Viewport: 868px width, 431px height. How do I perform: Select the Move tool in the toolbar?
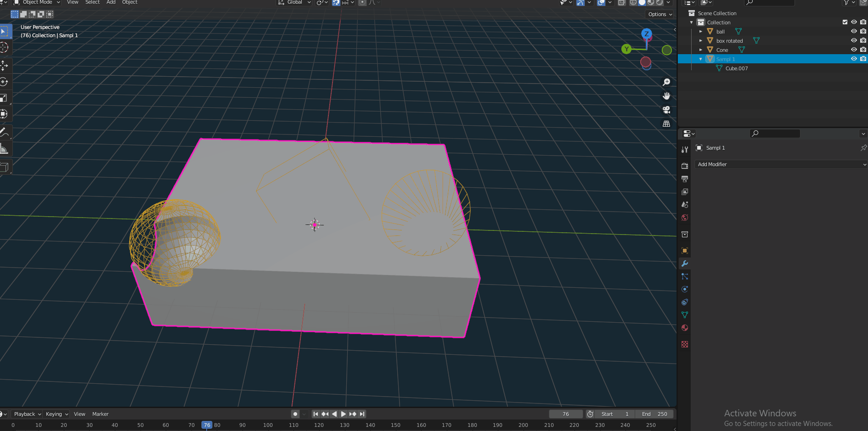pyautogui.click(x=5, y=66)
